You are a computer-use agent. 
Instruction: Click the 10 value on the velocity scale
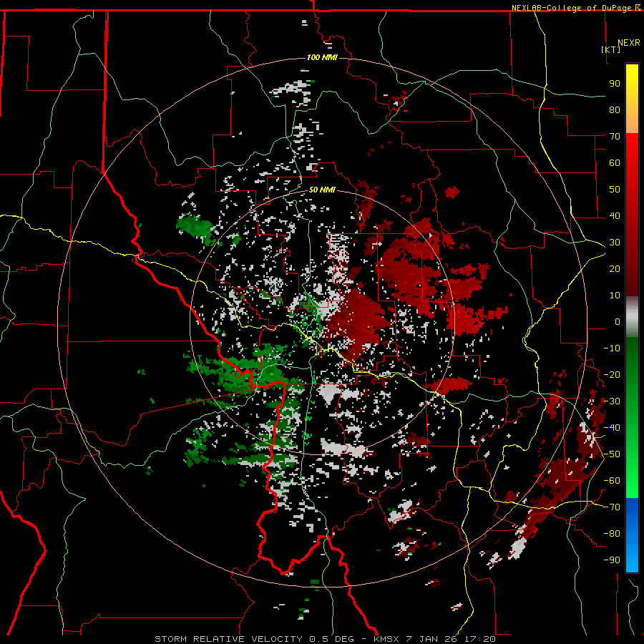pyautogui.click(x=615, y=296)
